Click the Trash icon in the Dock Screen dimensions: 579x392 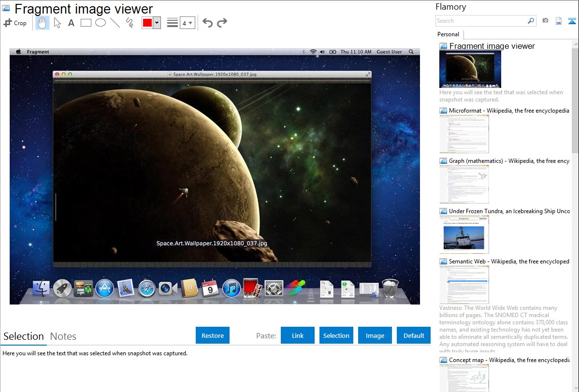390,288
